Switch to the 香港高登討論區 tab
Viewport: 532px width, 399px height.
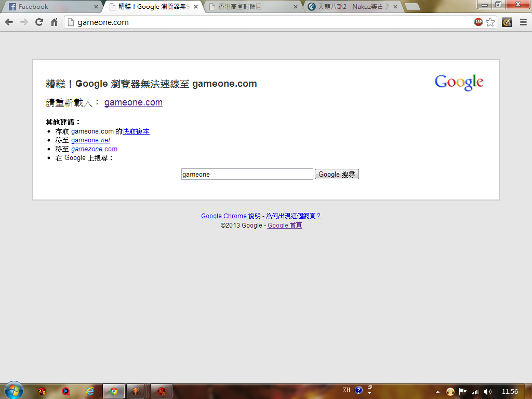coord(253,6)
